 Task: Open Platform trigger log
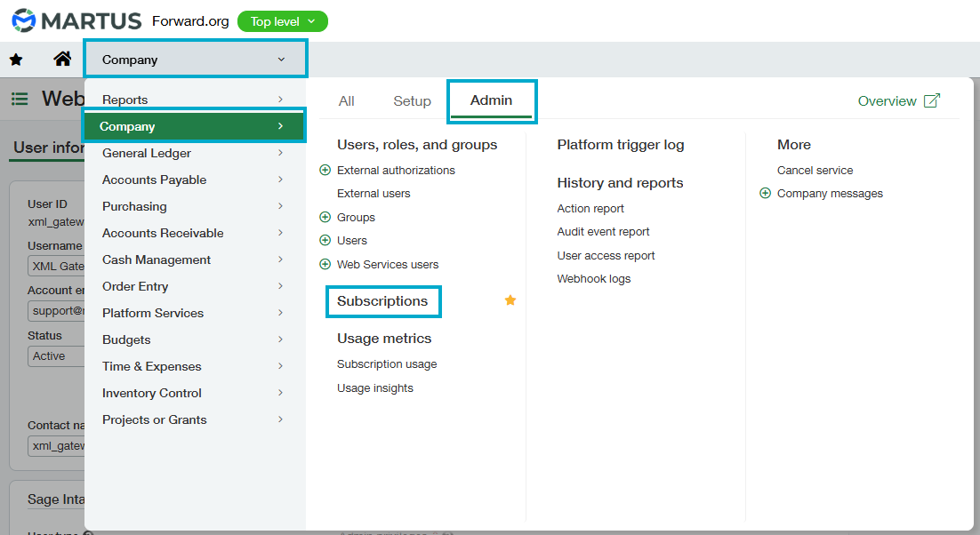coord(621,145)
